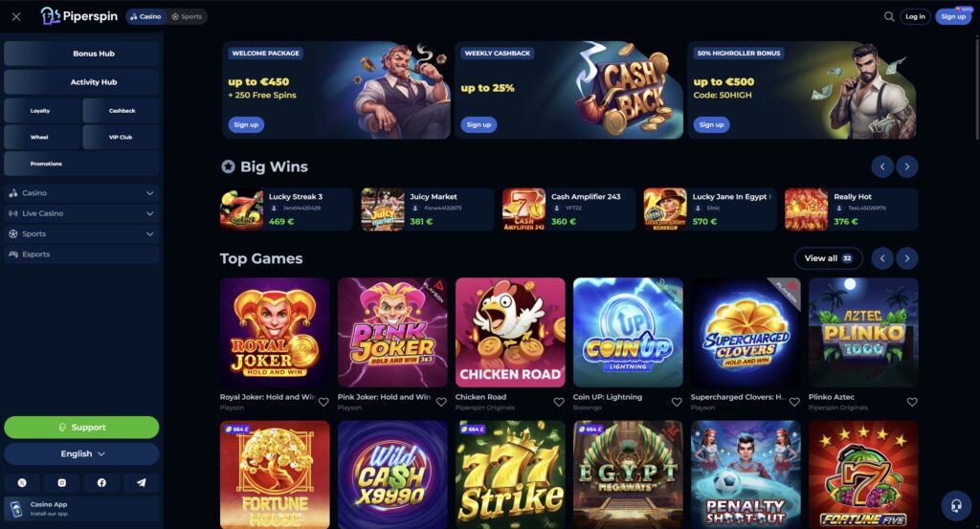Image resolution: width=980 pixels, height=529 pixels.
Task: Show next Big Wins with arrow
Action: coord(907,166)
